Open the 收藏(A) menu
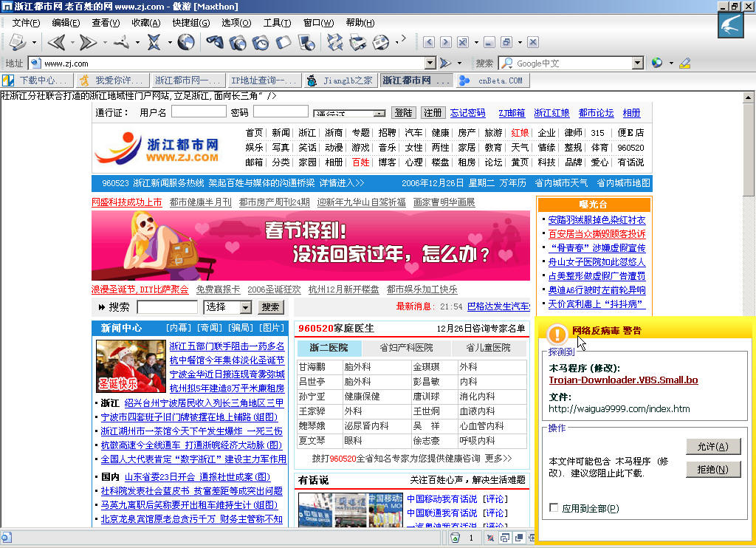 [x=145, y=23]
